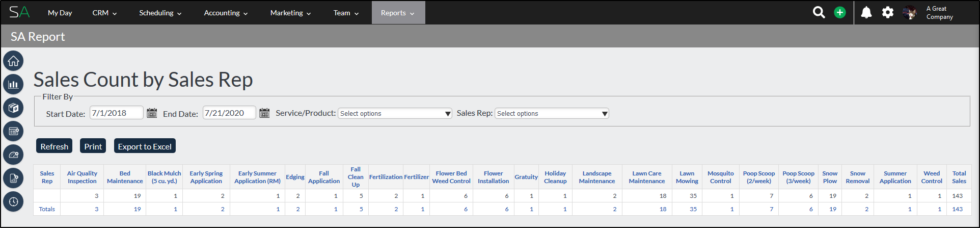
Task: Open the Start Date calendar picker
Action: pyautogui.click(x=152, y=113)
